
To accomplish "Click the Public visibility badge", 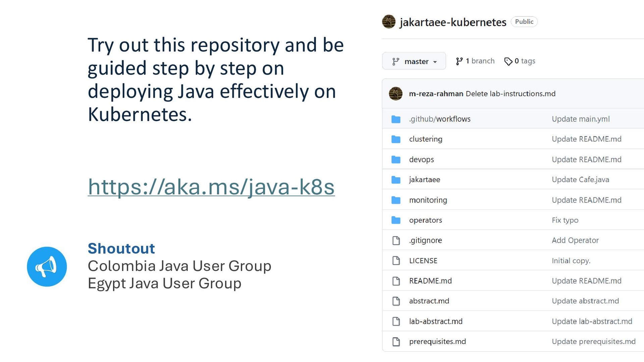I will pos(524,21).
